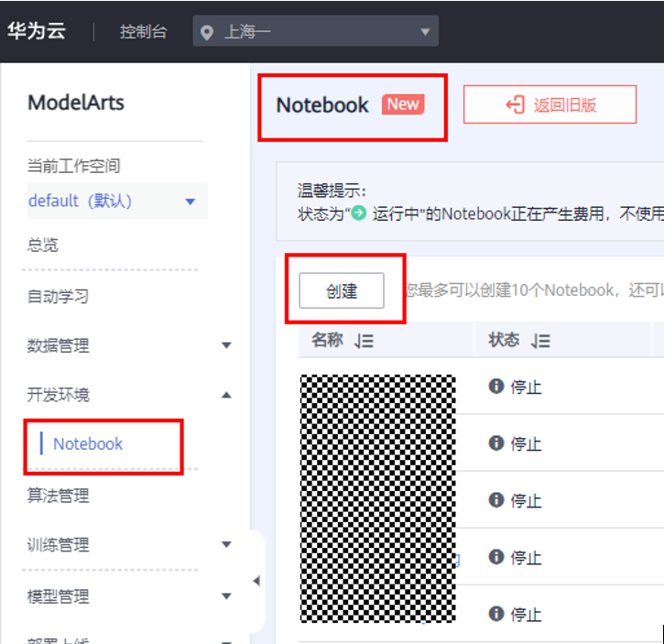
Task: Open 自动学习 in the sidebar
Action: pos(58,296)
